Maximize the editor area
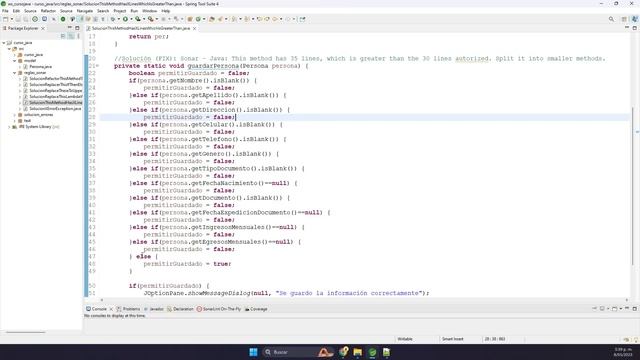640x360 pixels. click(x=634, y=28)
